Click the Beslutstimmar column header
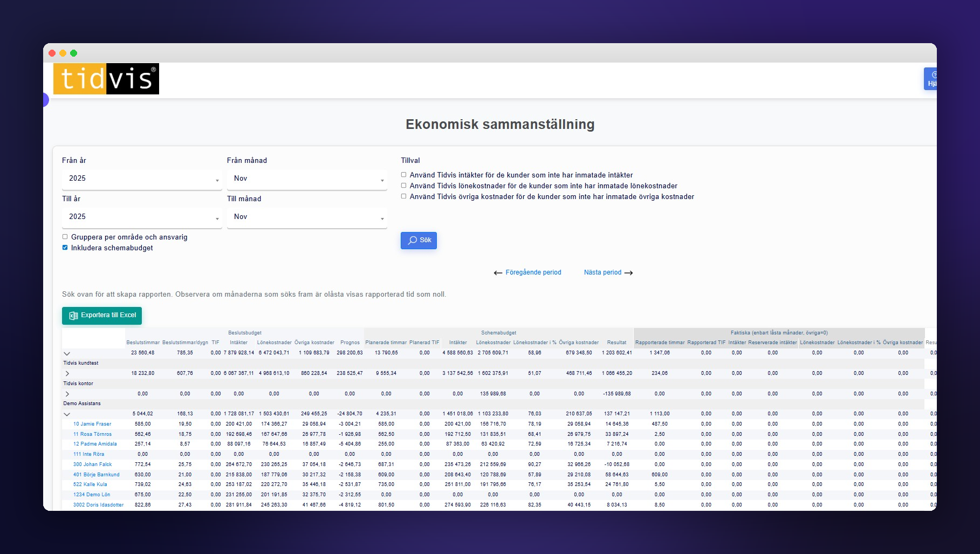Screen dimensions: 980x554 click(x=143, y=343)
